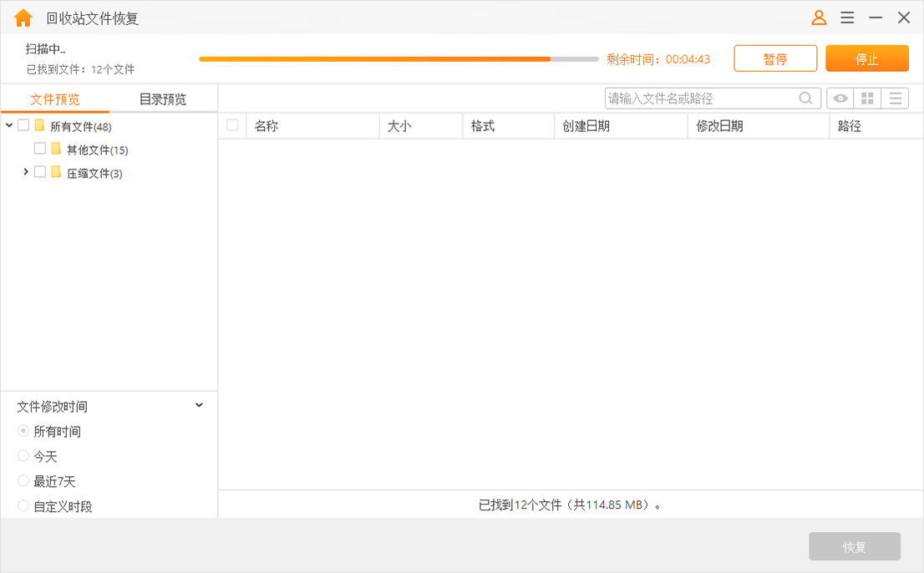Minimize the recovery window

[876, 18]
